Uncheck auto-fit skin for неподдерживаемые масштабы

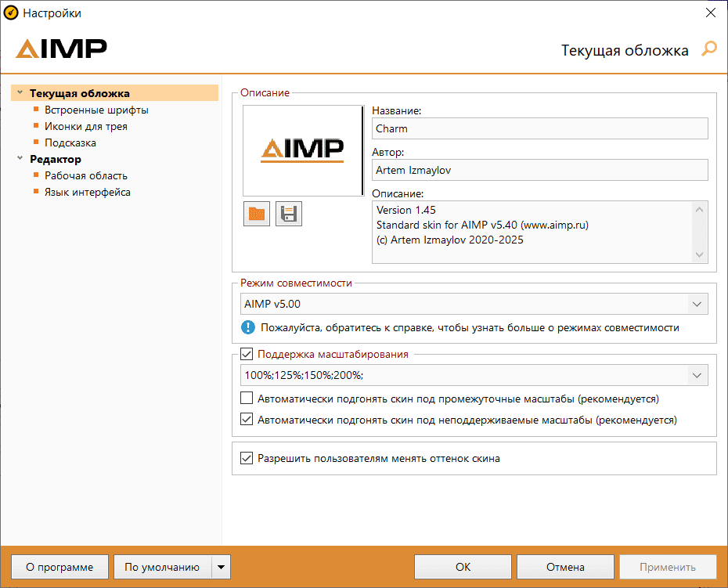[247, 420]
